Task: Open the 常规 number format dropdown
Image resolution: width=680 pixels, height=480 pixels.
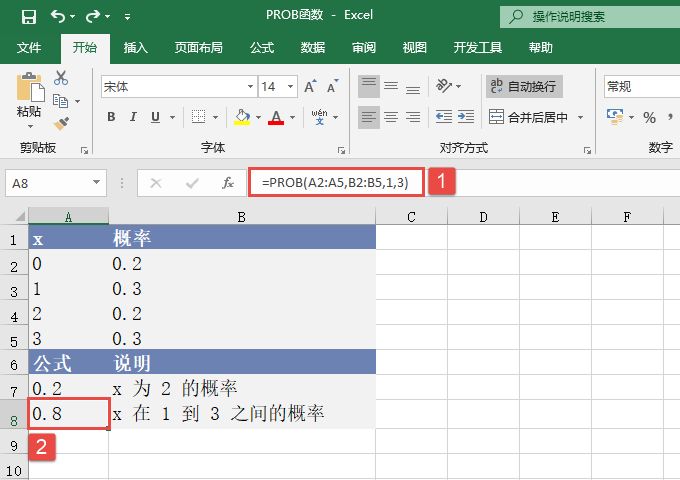Action: (640, 87)
